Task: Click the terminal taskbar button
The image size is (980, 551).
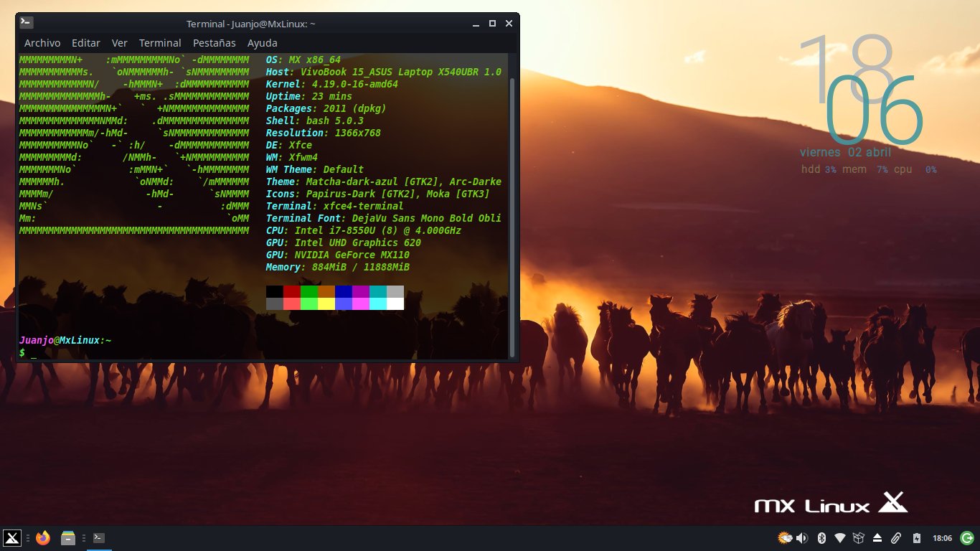Action: coord(99,538)
